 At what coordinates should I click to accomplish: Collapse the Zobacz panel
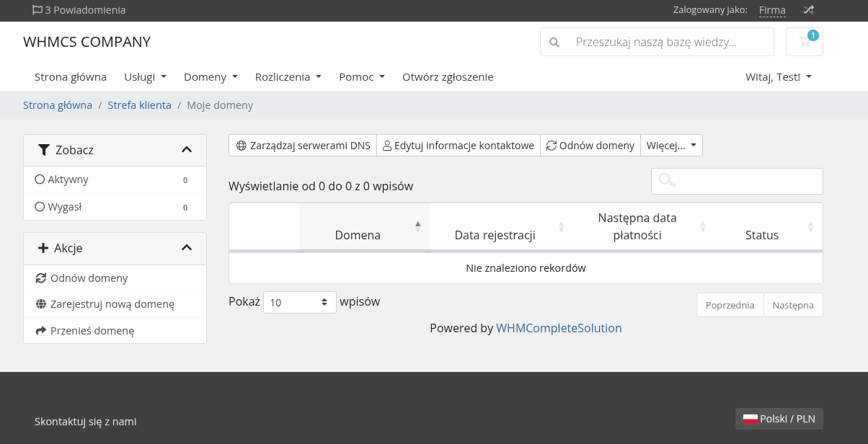click(x=186, y=150)
